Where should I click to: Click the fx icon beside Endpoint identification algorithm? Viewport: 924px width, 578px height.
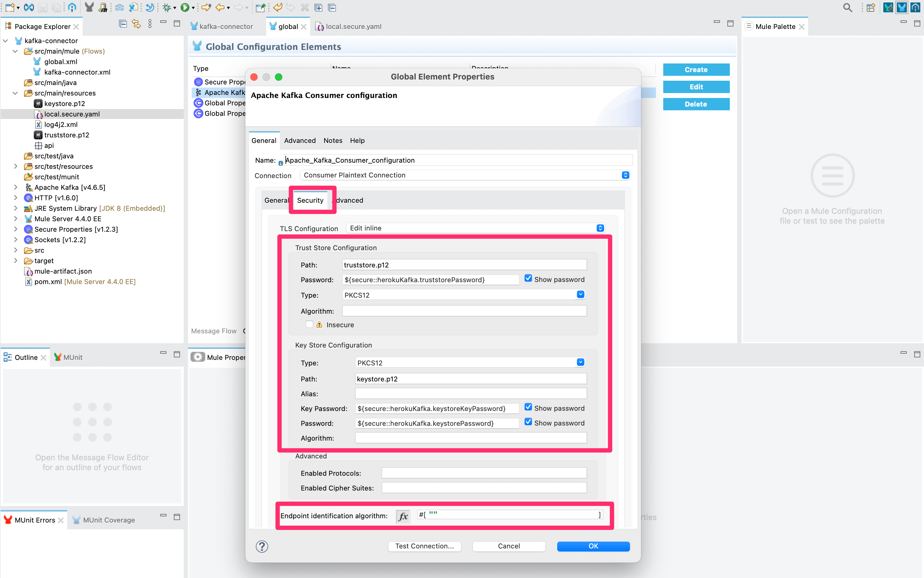tap(402, 516)
